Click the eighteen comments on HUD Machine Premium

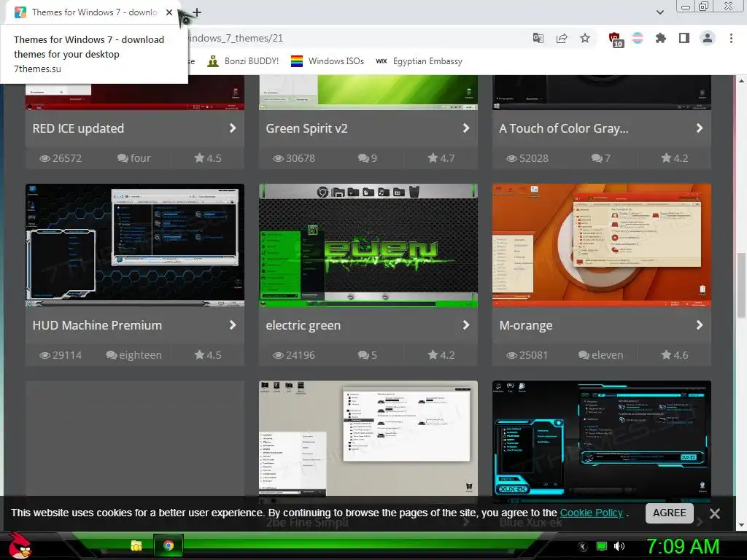point(134,355)
